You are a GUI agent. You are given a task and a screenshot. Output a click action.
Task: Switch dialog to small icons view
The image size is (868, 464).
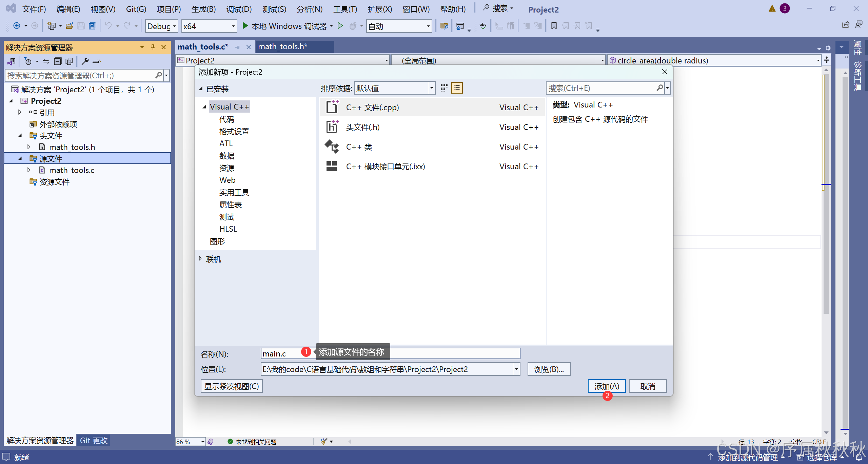click(x=444, y=88)
